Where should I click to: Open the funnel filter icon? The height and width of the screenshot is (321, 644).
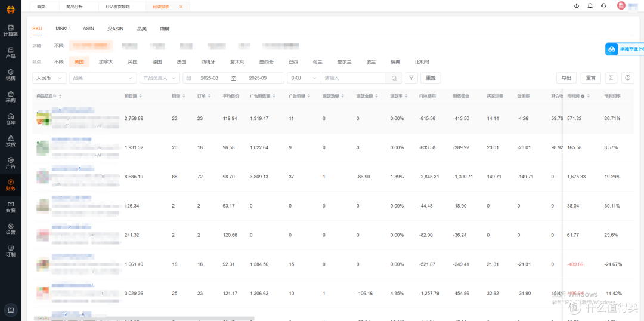coord(411,78)
